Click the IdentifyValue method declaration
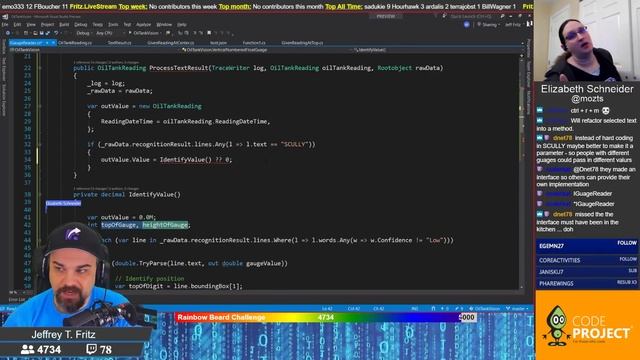The height and width of the screenshot is (360, 640). 154,194
